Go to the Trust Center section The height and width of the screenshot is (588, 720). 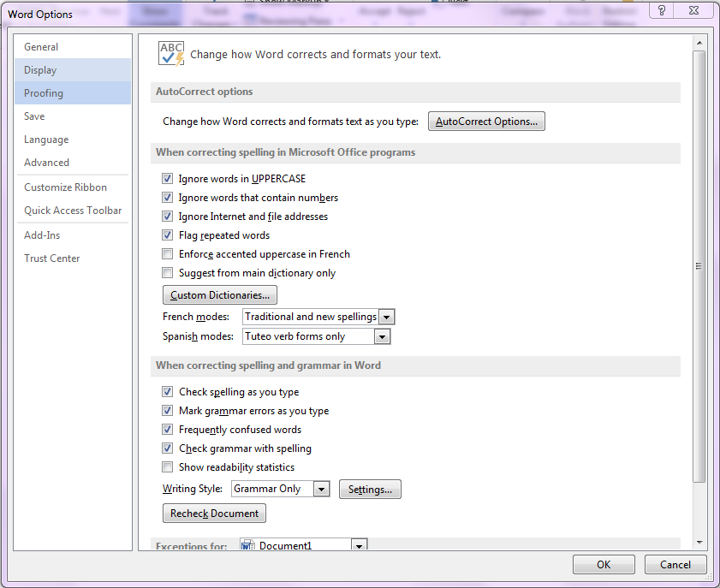coord(52,258)
